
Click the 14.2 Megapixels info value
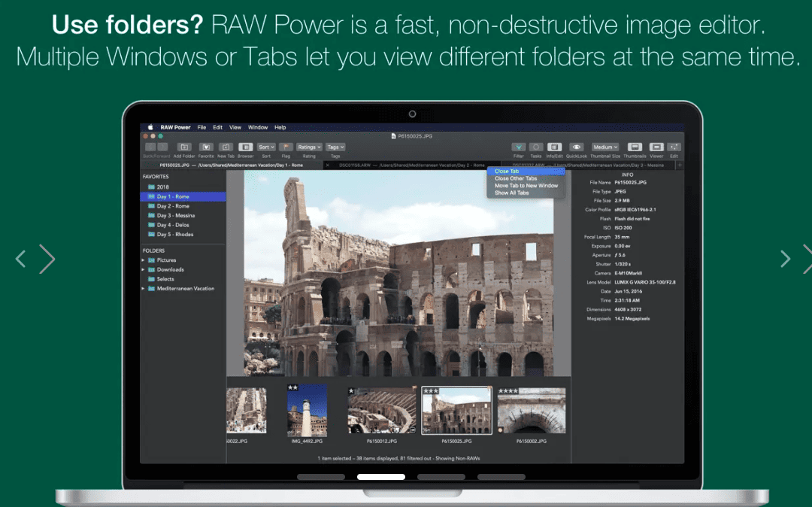coord(632,319)
